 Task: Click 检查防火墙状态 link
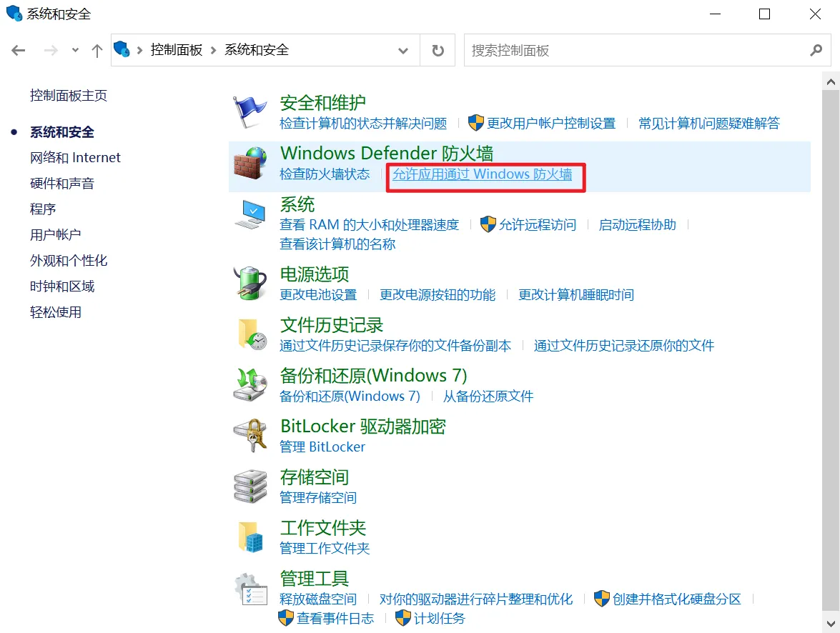[325, 174]
